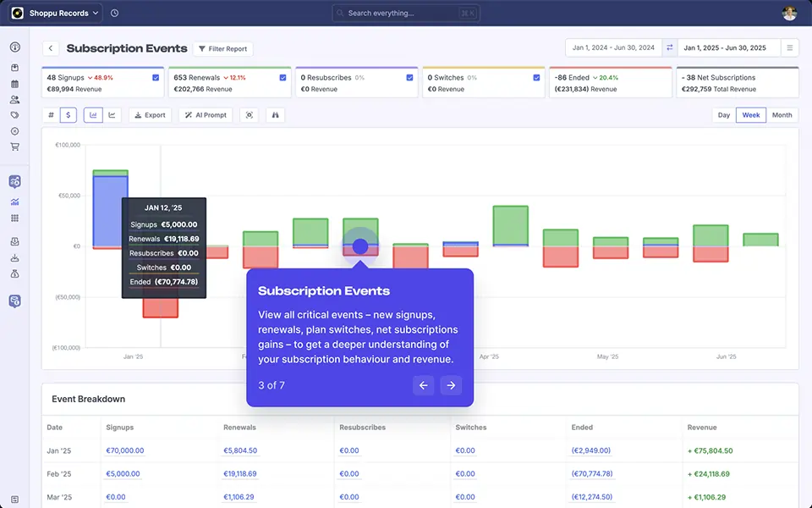
Task: Open the comparison period Jan–Jun 2024 selector
Action: tap(614, 47)
